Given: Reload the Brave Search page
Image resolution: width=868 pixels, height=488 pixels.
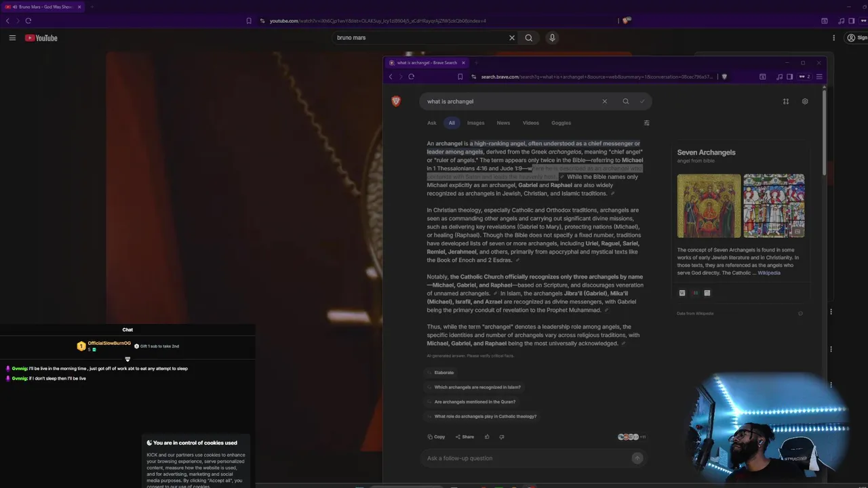Looking at the screenshot, I should (411, 77).
